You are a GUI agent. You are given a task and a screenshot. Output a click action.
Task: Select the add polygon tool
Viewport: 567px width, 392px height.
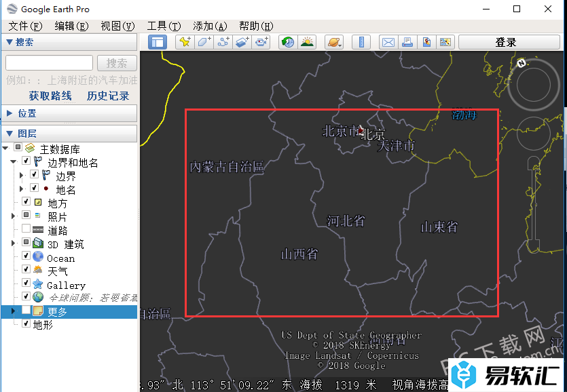coord(204,42)
